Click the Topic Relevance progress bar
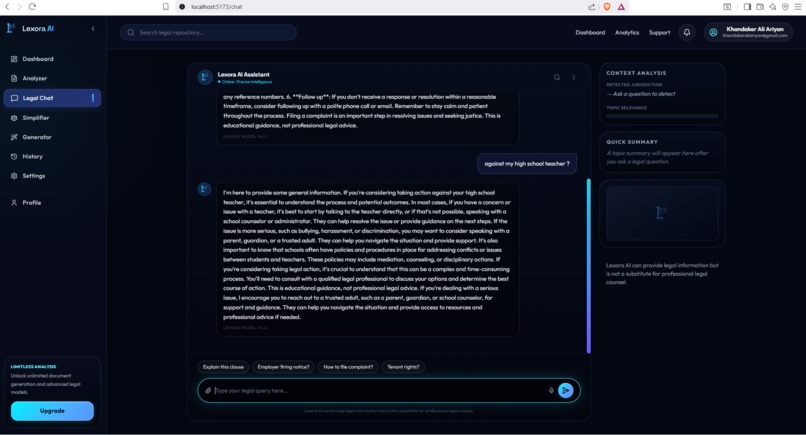The width and height of the screenshot is (806, 435). coord(662,116)
